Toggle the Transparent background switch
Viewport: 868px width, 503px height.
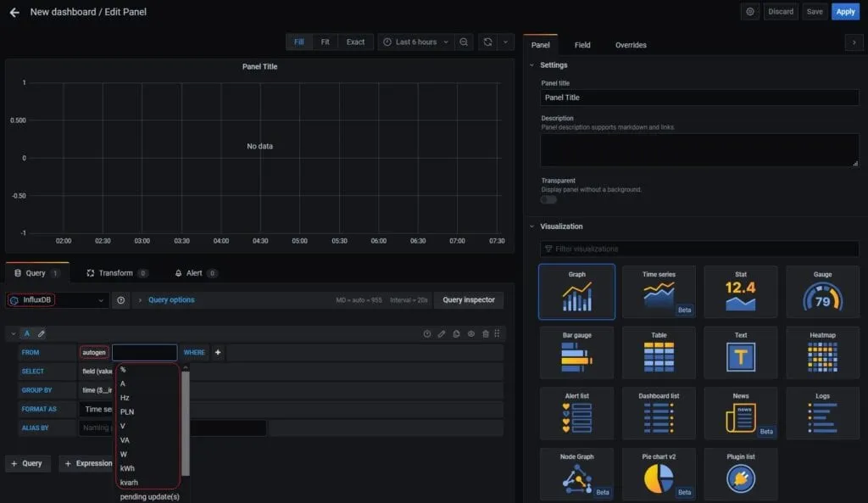[548, 200]
